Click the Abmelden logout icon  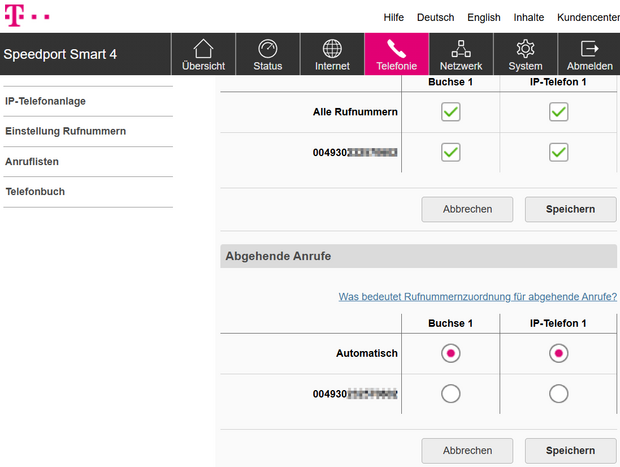coord(589,50)
